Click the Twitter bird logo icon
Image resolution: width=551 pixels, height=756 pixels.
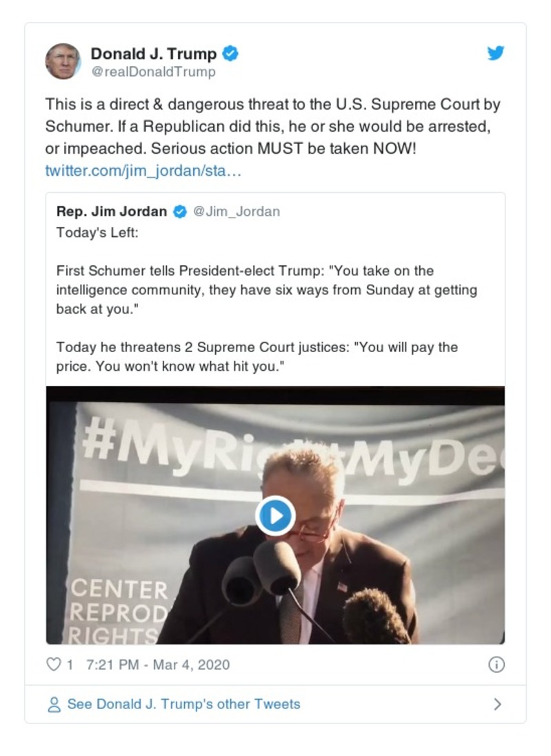pos(495,54)
